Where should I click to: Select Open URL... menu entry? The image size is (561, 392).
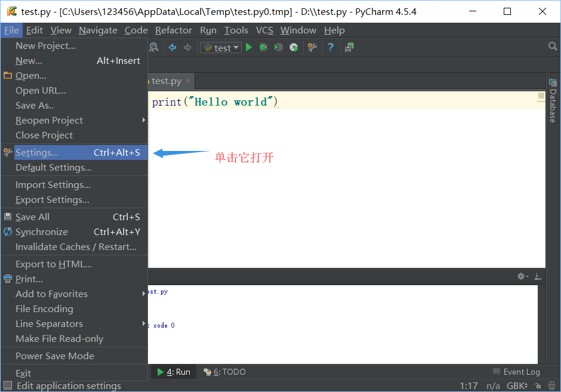[74, 91]
